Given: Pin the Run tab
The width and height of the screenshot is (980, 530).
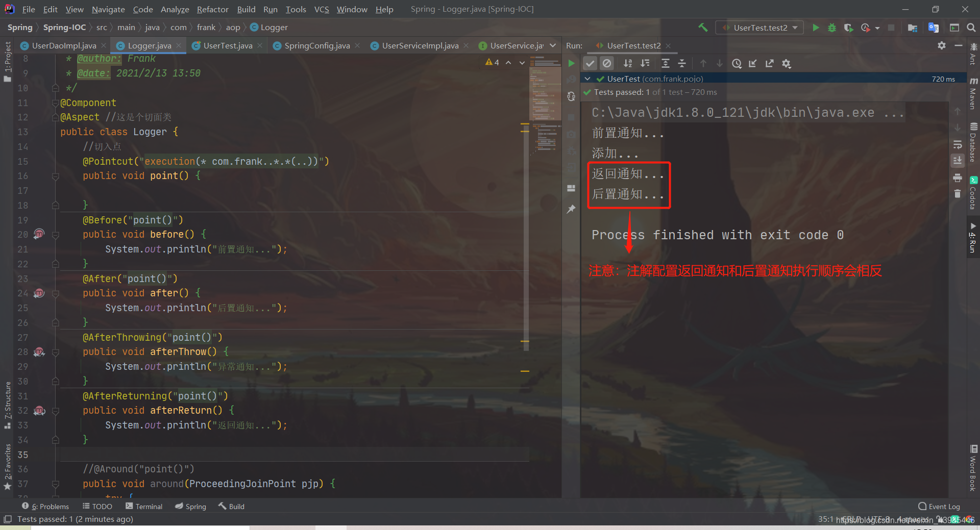Looking at the screenshot, I should pos(571,209).
